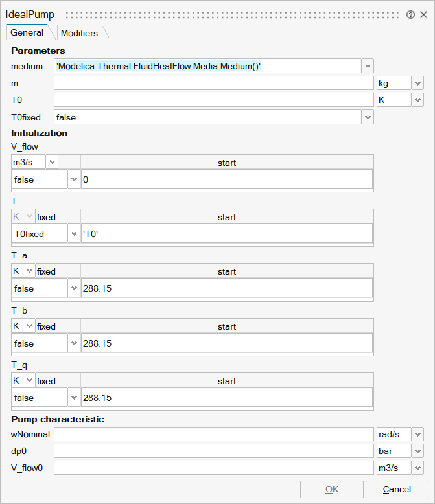Open the wNominal rad/s unit dropdown
Image resolution: width=435 pixels, height=504 pixels.
[417, 434]
